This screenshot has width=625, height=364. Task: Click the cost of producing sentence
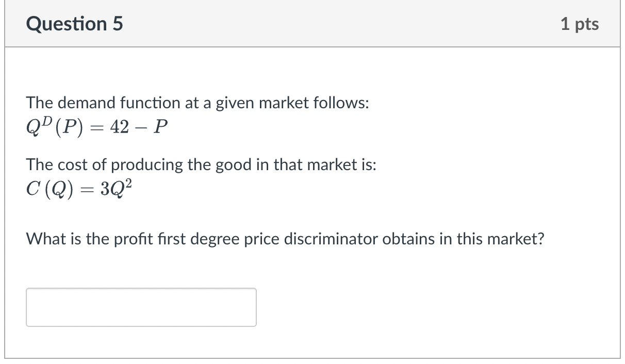(x=201, y=165)
